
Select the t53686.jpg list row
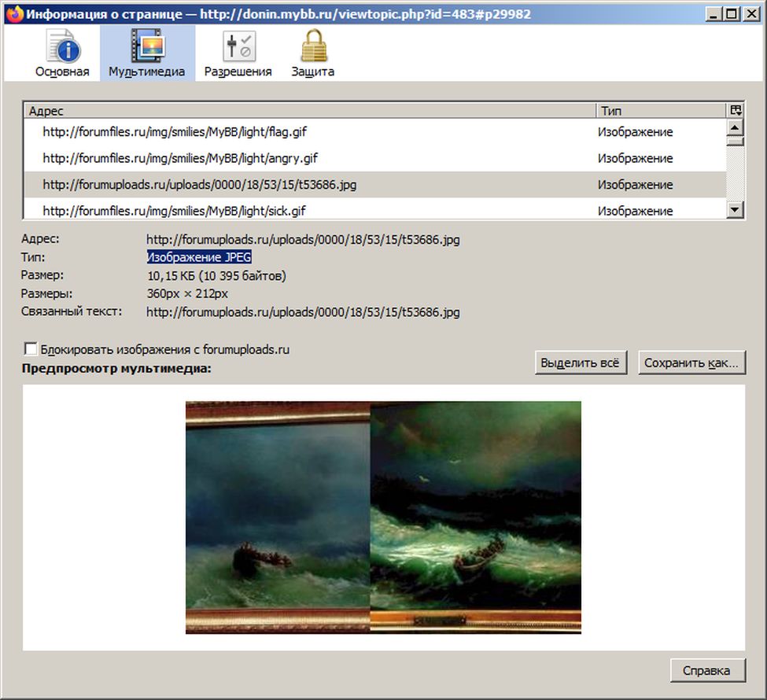pos(374,184)
